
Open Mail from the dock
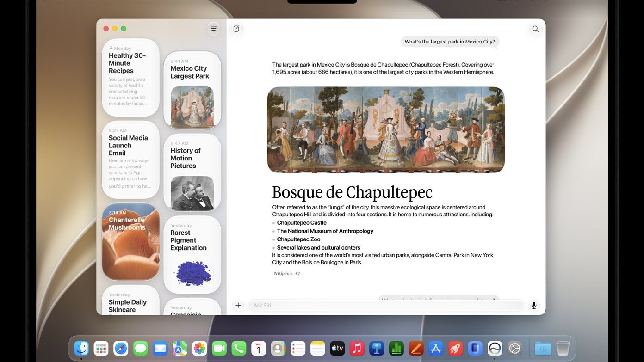click(x=160, y=348)
